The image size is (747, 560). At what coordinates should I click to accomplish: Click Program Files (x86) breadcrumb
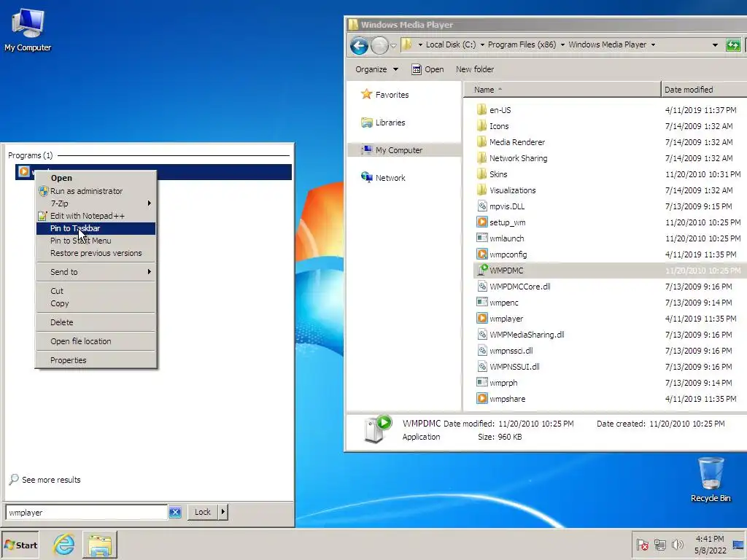click(x=522, y=44)
